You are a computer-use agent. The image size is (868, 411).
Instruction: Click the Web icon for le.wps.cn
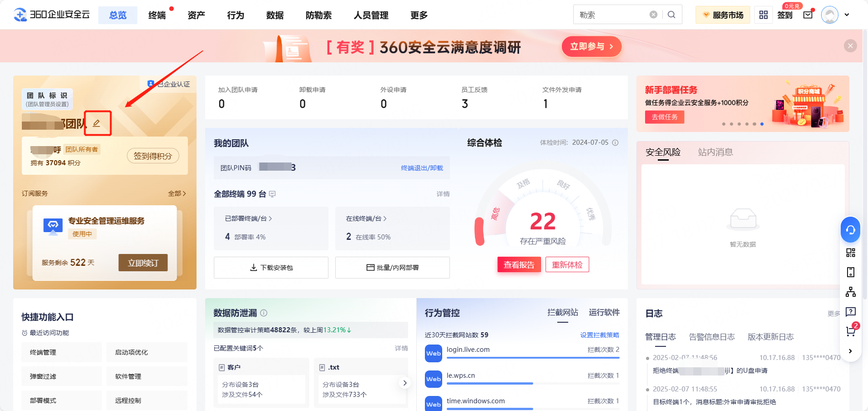433,379
